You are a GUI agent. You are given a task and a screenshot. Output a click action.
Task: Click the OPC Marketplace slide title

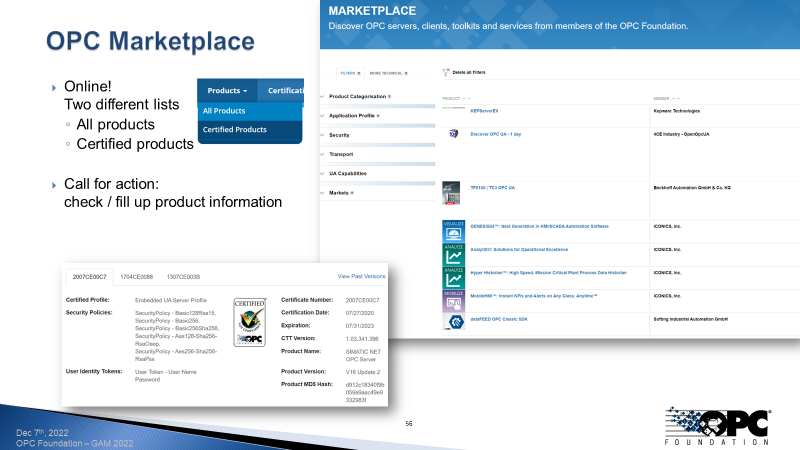tap(150, 41)
